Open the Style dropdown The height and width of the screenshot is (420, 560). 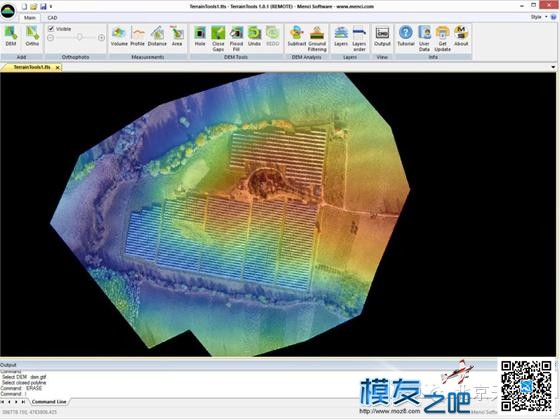(x=539, y=17)
